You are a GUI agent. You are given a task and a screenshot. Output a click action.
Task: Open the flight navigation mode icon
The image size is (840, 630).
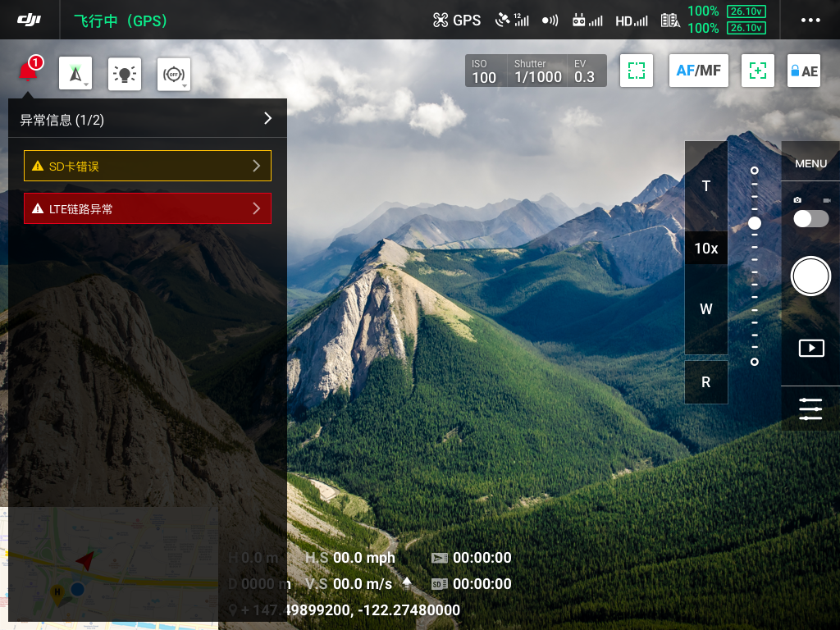coord(75,74)
